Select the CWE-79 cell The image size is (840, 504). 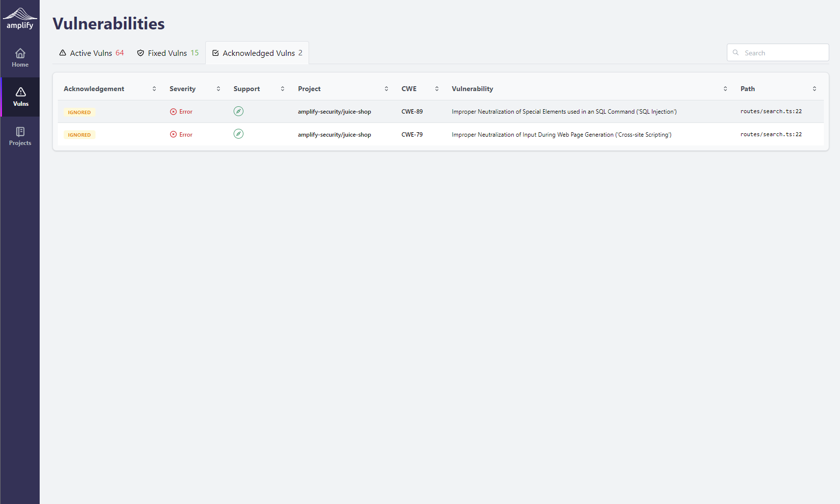click(412, 135)
